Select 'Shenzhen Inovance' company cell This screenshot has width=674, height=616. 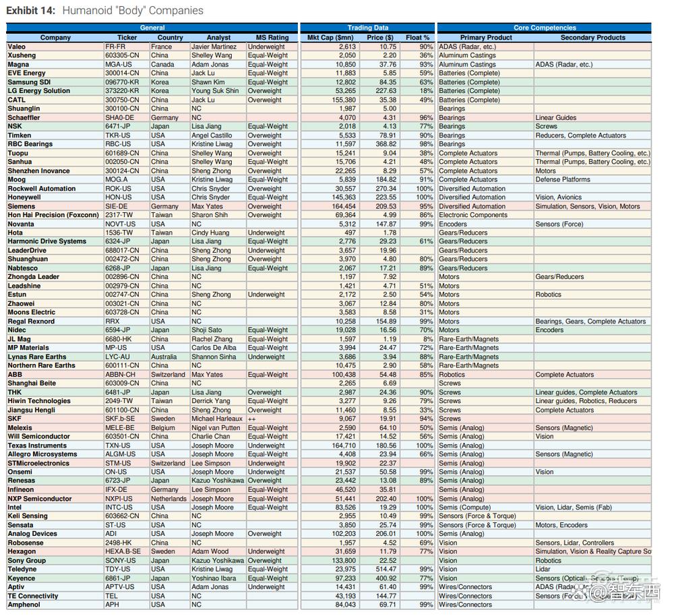[38, 171]
